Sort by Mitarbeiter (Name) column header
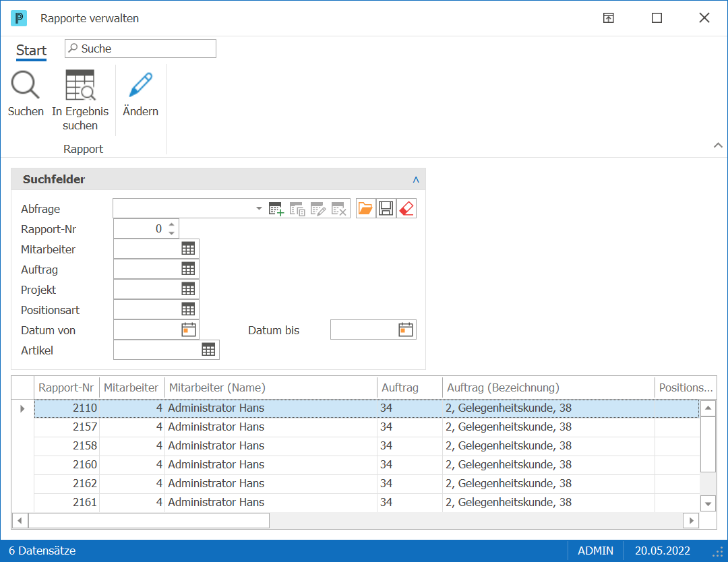Image resolution: width=728 pixels, height=562 pixels. 271,387
